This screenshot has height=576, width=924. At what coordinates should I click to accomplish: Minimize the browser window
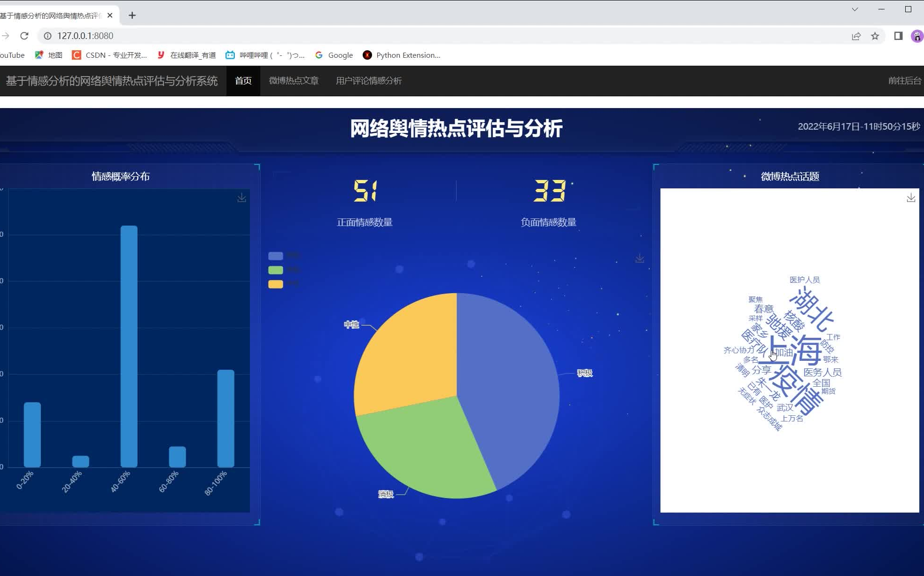881,9
